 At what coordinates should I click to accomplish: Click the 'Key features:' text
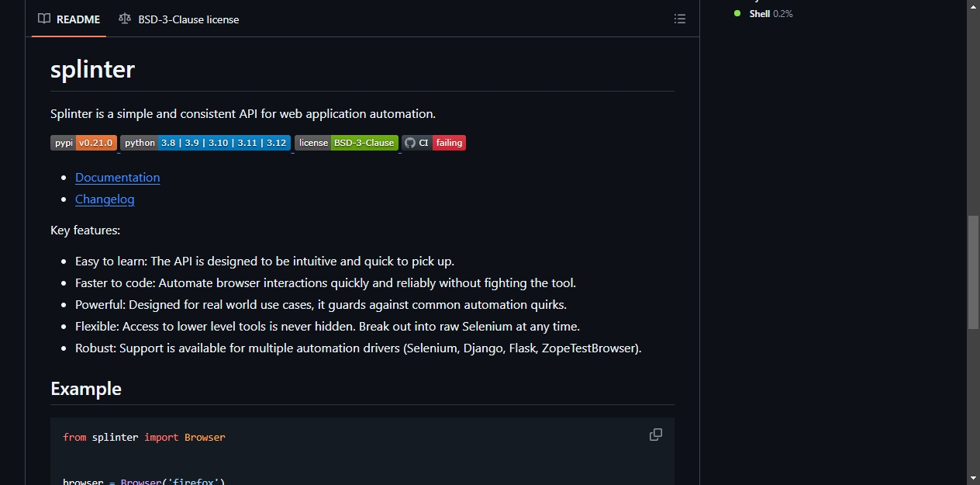click(85, 230)
